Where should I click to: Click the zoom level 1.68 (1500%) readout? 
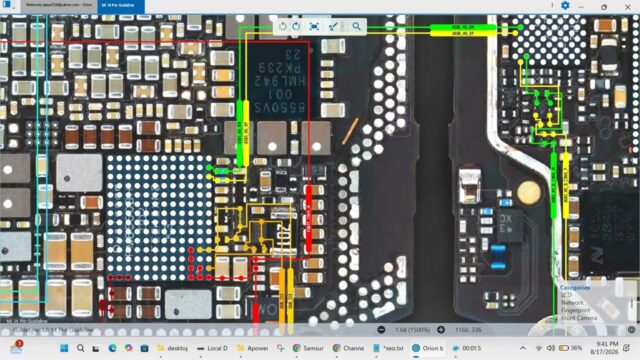413,329
